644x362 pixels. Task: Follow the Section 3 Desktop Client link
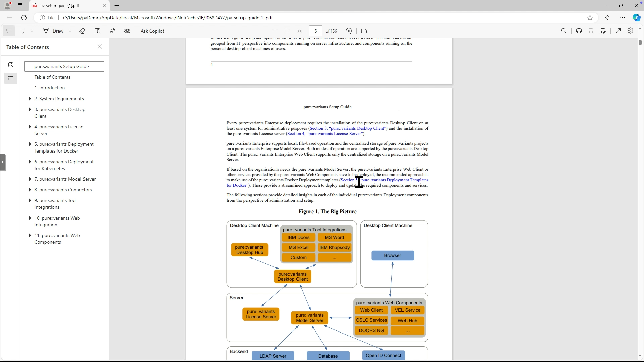347,128
